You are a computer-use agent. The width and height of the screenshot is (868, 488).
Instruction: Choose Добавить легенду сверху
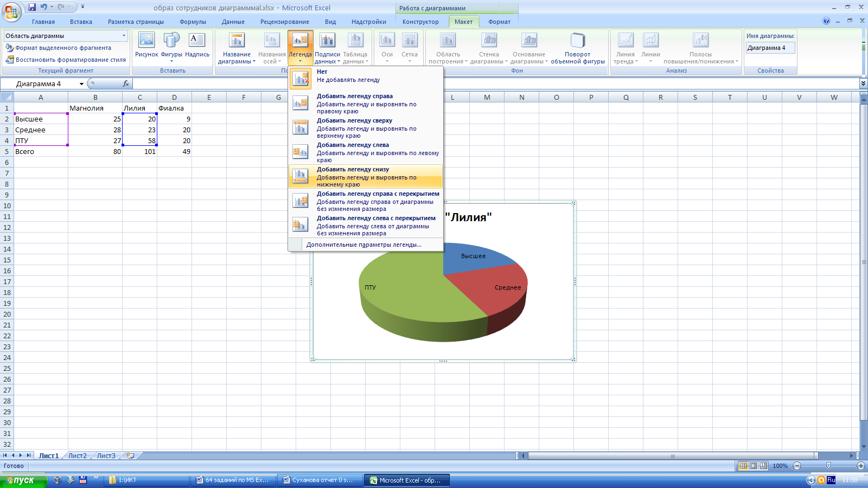pyautogui.click(x=366, y=127)
